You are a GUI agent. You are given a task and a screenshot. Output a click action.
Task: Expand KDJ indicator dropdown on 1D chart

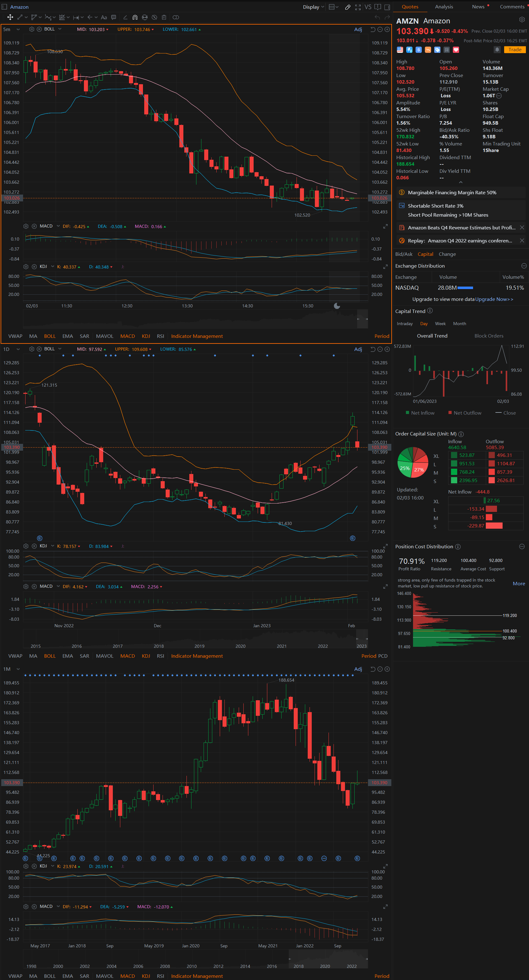(53, 546)
